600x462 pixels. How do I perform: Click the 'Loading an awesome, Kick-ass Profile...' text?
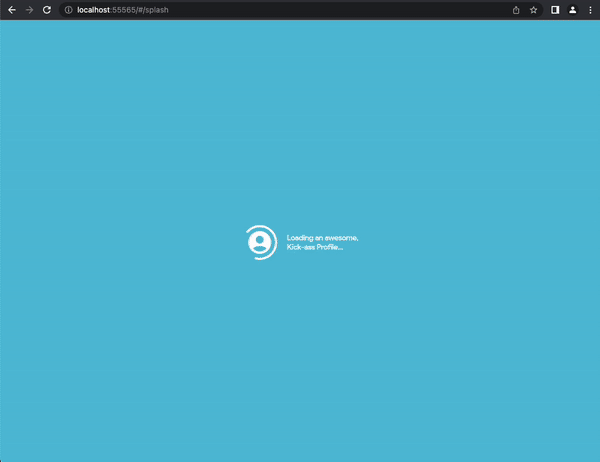point(322,242)
